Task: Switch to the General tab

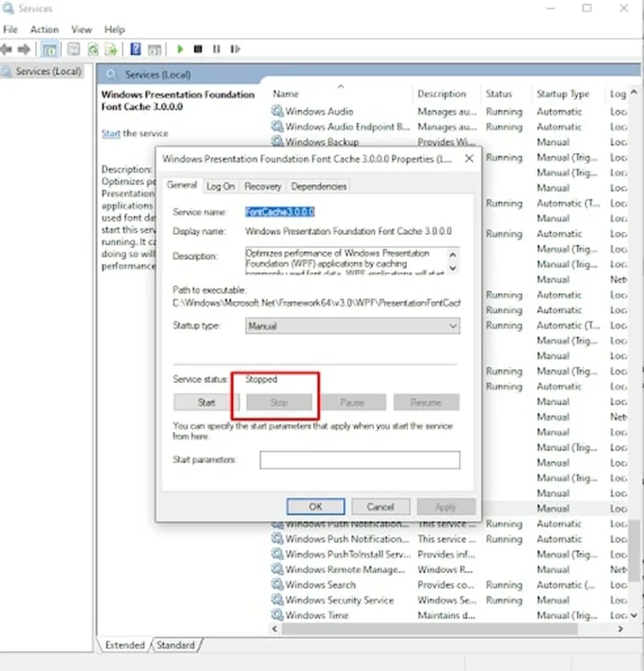Action: click(x=182, y=185)
